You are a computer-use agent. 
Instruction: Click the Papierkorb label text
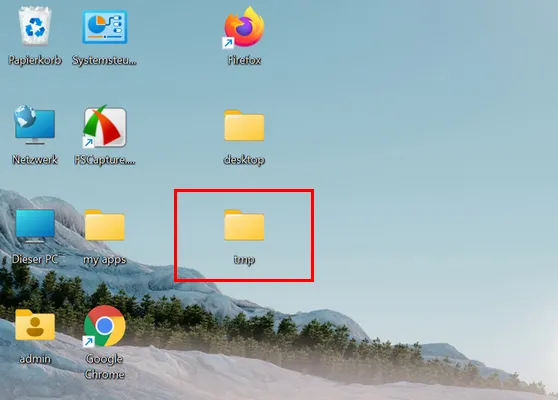pos(35,60)
